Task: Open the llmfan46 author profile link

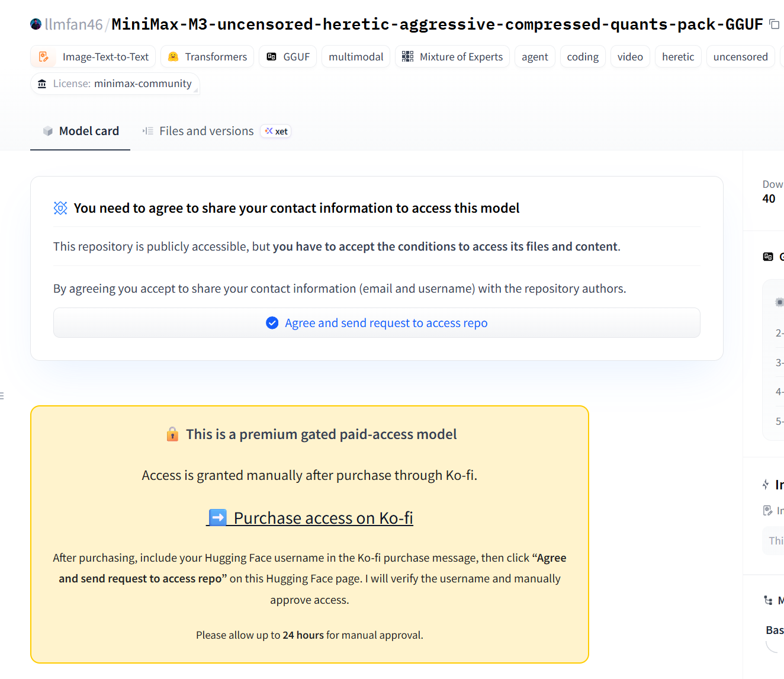Action: tap(74, 24)
